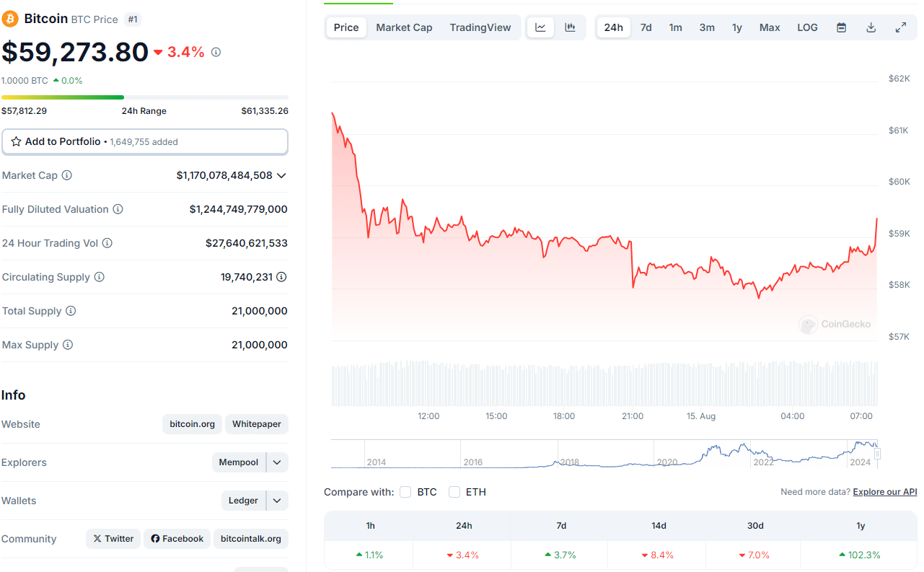
Task: Click the Circulating Supply info icon
Action: click(x=100, y=277)
